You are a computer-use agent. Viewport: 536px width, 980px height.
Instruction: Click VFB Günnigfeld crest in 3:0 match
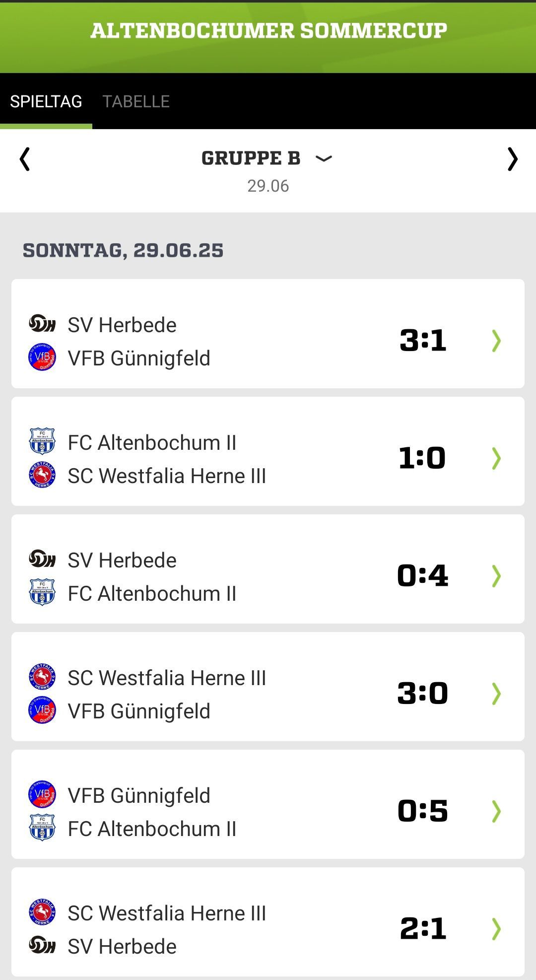click(x=42, y=710)
